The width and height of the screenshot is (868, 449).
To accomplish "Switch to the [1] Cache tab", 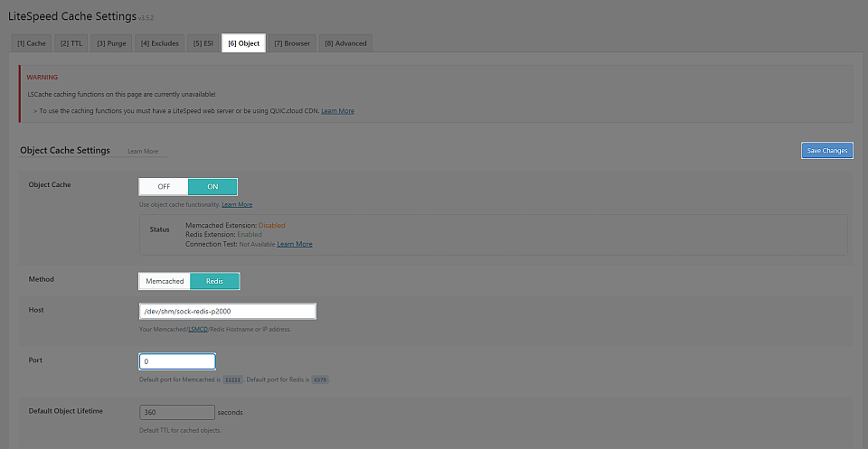I will (32, 43).
